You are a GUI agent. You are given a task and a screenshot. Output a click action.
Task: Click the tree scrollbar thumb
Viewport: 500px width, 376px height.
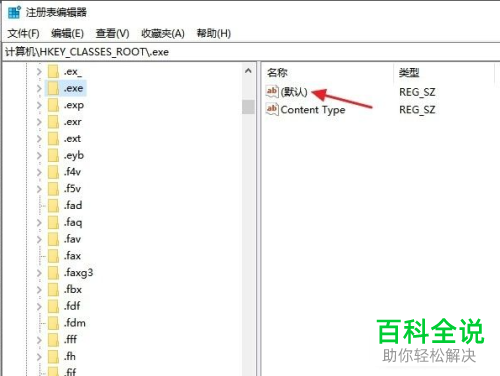point(248,107)
